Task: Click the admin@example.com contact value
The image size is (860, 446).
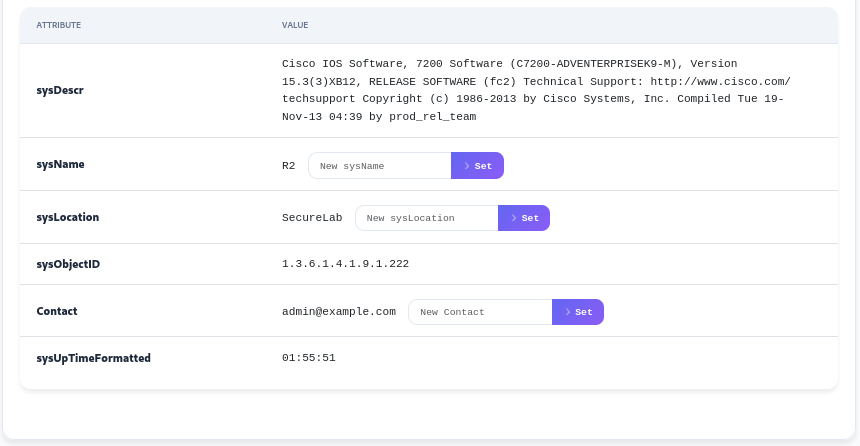Action: coord(339,312)
